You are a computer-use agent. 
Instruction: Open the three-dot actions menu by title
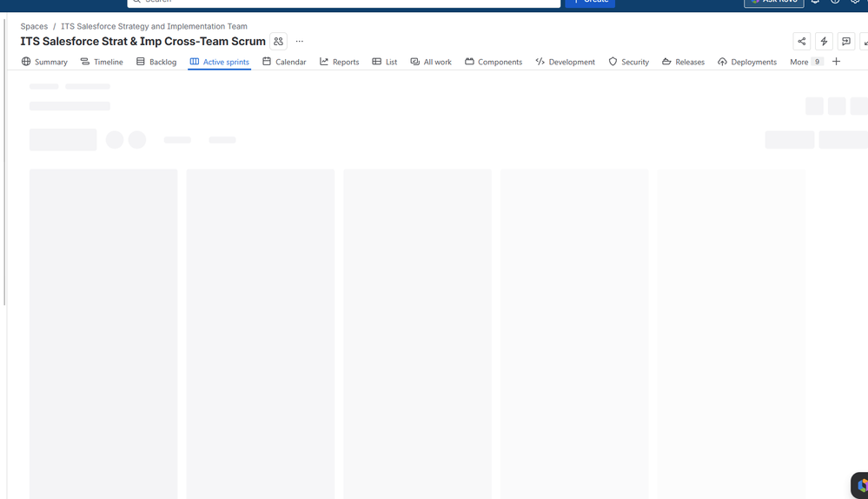click(x=300, y=42)
